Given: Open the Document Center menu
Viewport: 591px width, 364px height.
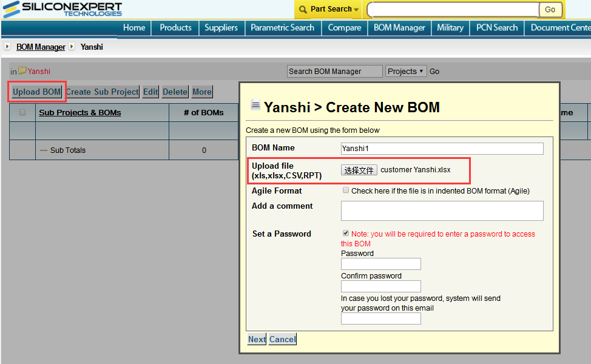Looking at the screenshot, I should 559,27.
